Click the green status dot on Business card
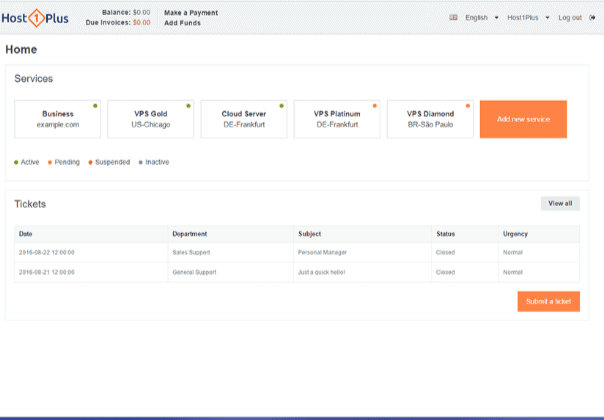This screenshot has height=420, width=604. point(95,106)
